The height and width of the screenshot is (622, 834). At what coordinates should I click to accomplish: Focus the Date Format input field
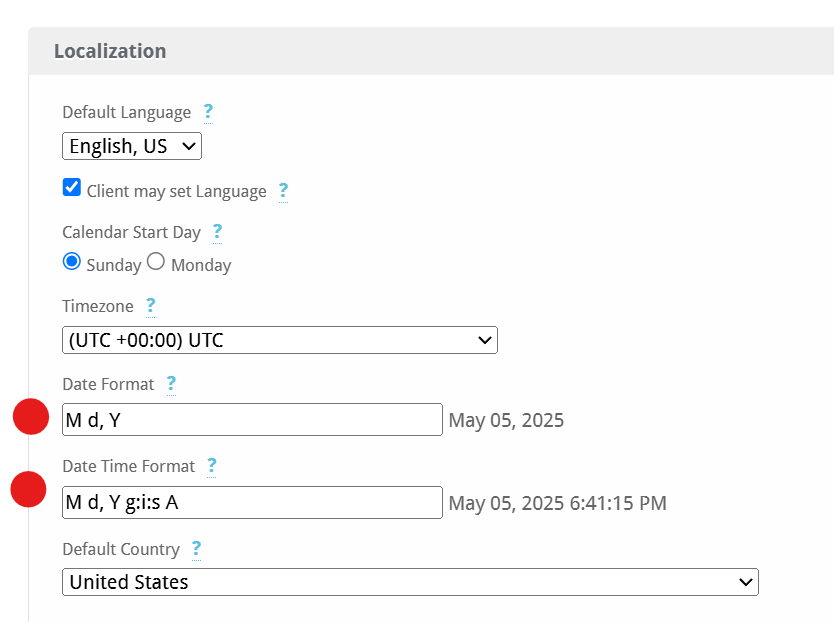tap(252, 420)
